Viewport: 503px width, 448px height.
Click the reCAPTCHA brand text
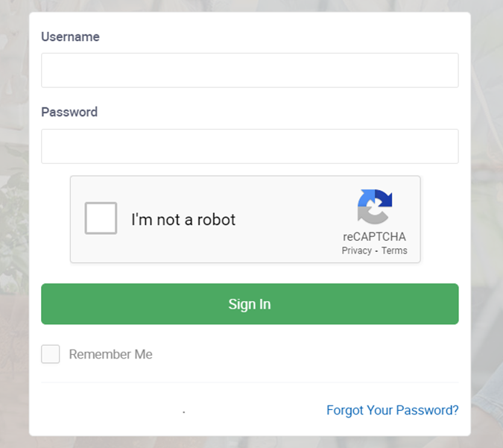[x=374, y=236]
